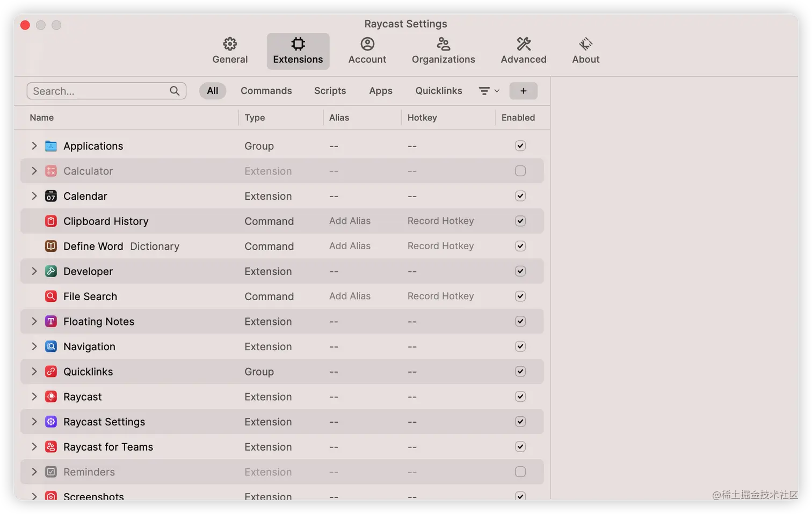Click the search extensions field
This screenshot has width=812, height=514.
[x=106, y=91]
